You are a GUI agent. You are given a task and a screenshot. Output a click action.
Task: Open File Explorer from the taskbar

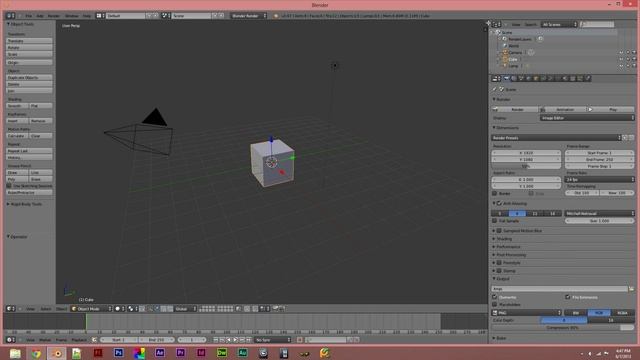coord(15,353)
